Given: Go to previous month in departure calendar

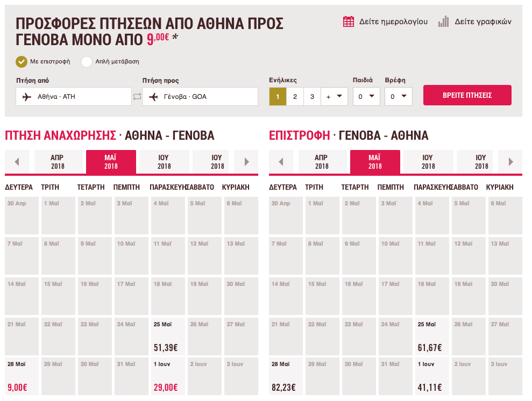Looking at the screenshot, I should [17, 162].
